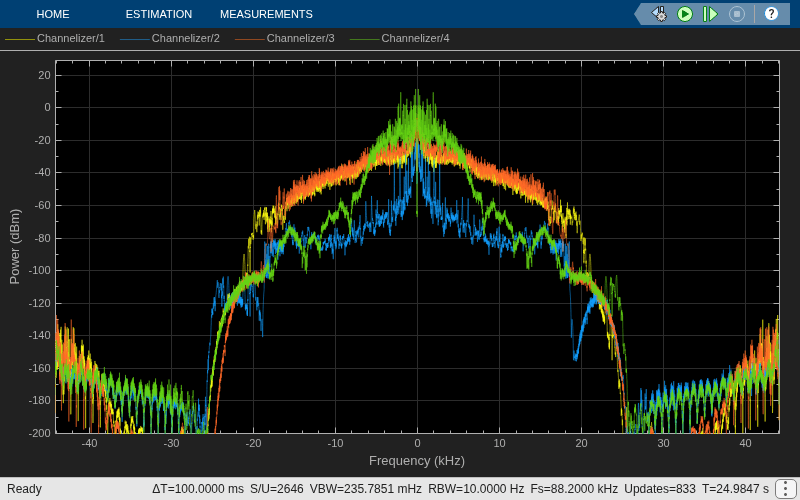Open Help via the question mark icon
The image size is (800, 500).
pos(771,14)
